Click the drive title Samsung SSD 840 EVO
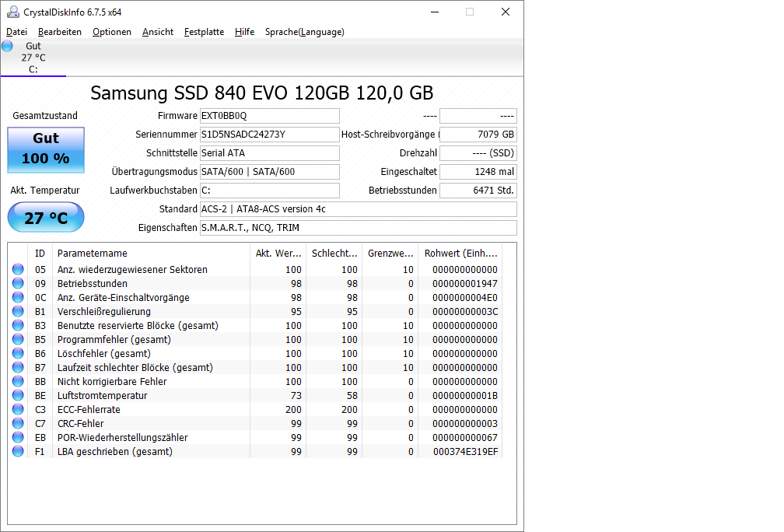This screenshot has height=532, width=784. (262, 93)
